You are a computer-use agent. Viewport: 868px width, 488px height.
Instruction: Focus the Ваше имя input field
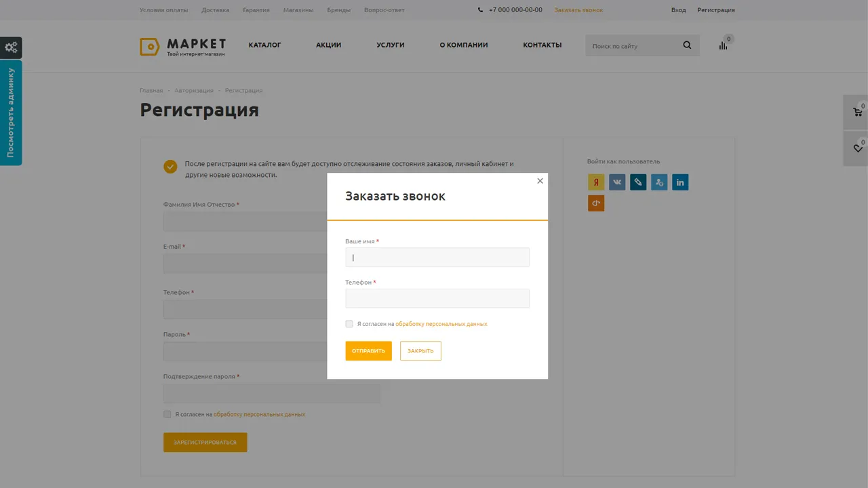click(437, 258)
